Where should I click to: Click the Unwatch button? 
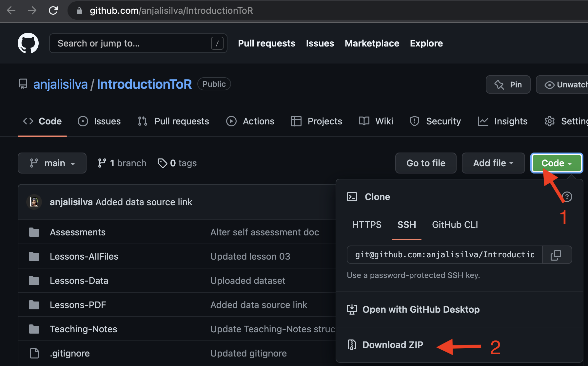(x=562, y=84)
